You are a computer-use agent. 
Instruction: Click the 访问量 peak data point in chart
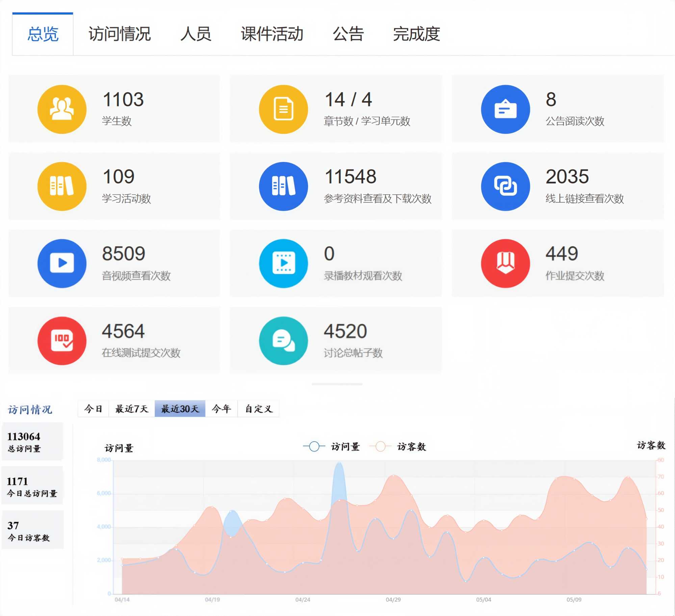339,463
